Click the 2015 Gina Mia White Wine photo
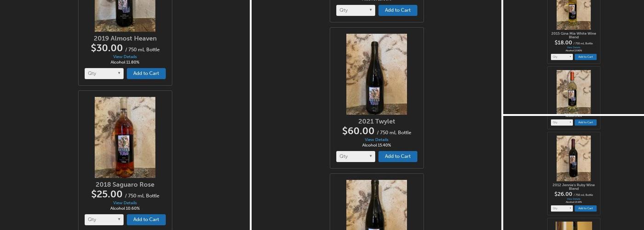The width and height of the screenshot is (644, 230). point(574,15)
